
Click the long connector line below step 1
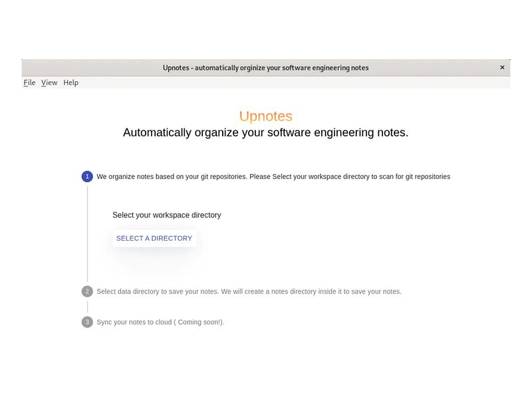click(88, 234)
